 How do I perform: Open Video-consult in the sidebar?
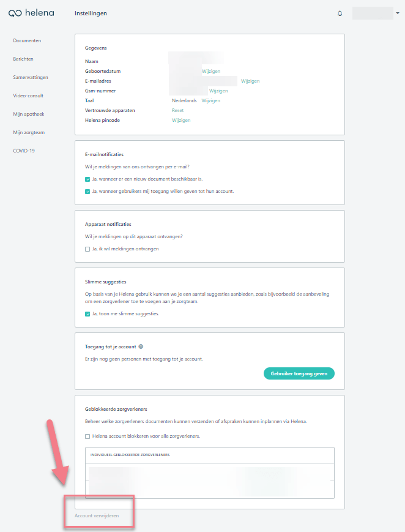(28, 96)
